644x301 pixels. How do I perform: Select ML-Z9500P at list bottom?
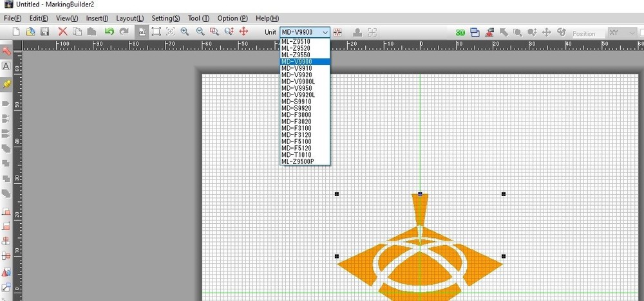(x=305, y=161)
